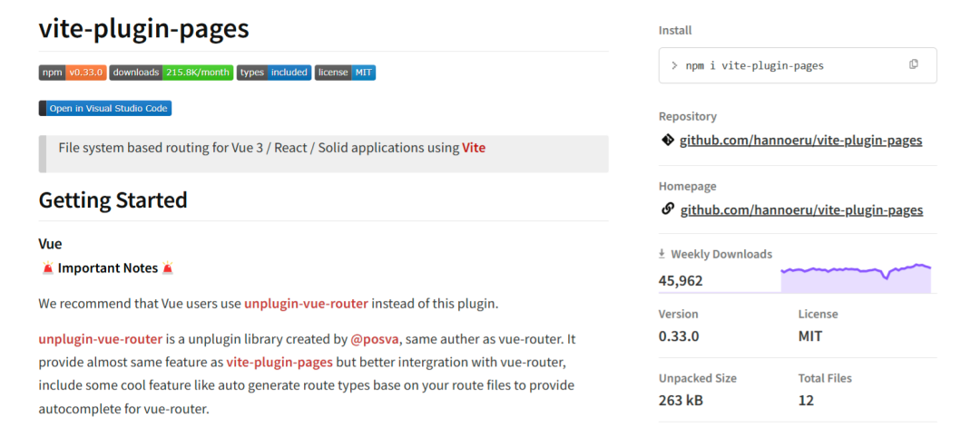Open the Homepage GitHub link
Image resolution: width=980 pixels, height=427 pixels.
(801, 209)
